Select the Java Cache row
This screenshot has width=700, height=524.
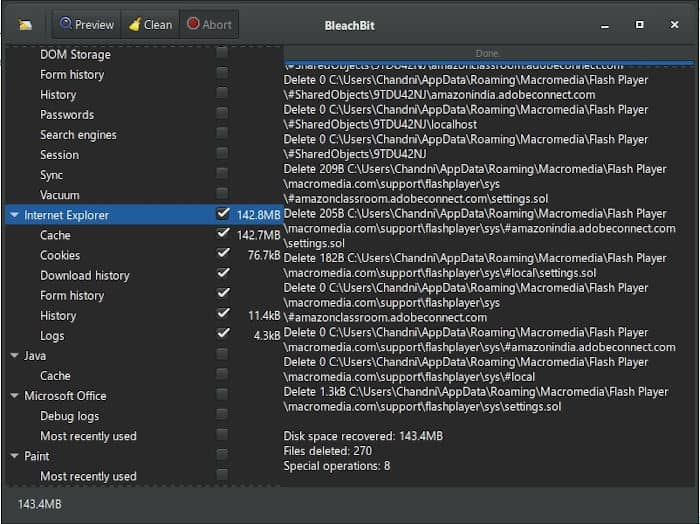[144, 376]
